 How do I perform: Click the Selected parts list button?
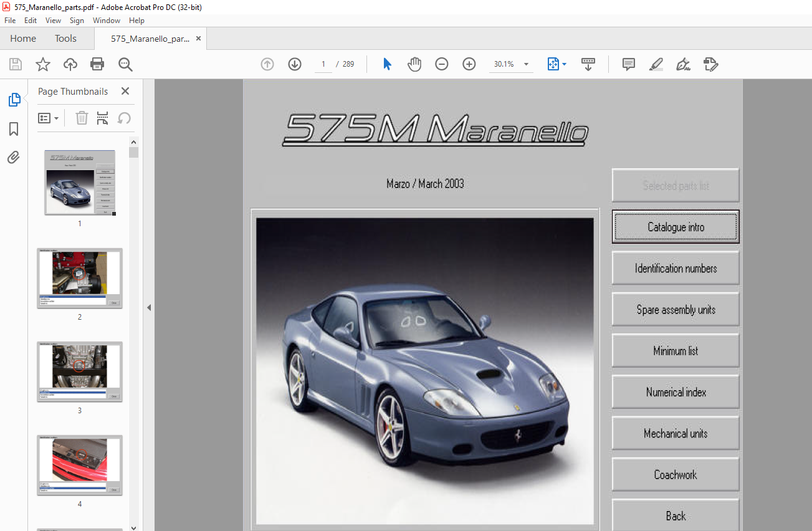pyautogui.click(x=676, y=185)
